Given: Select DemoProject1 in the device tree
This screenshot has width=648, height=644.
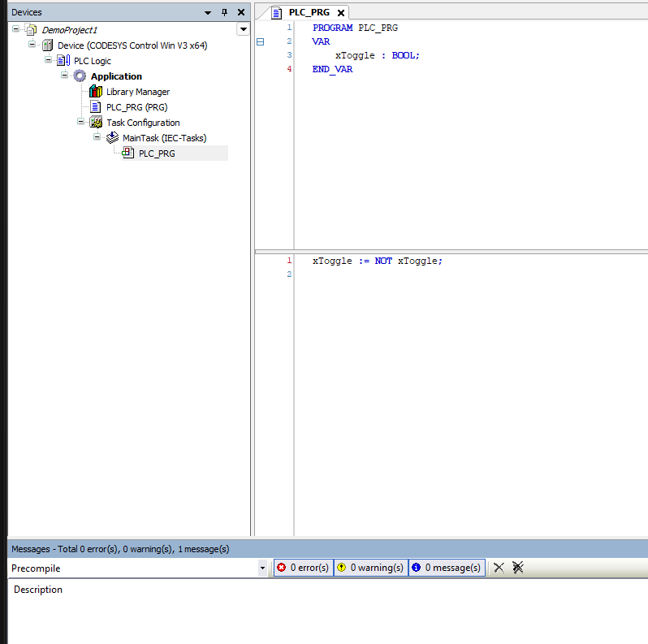Looking at the screenshot, I should [70, 30].
